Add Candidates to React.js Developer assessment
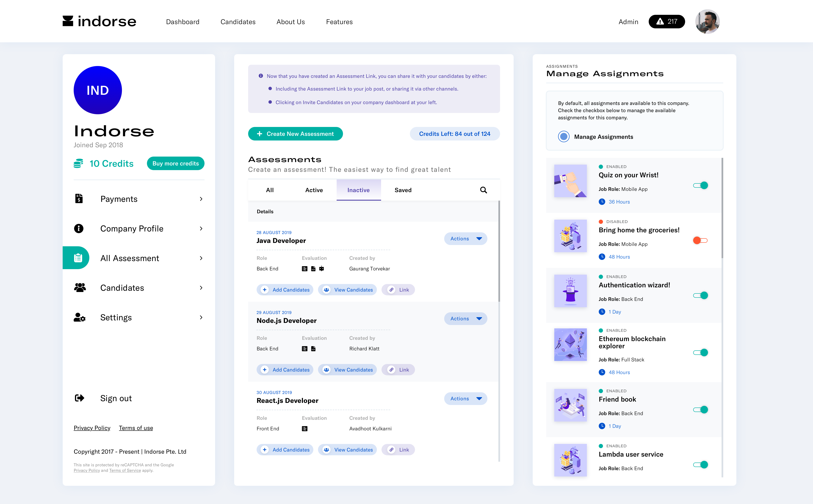 pos(285,450)
